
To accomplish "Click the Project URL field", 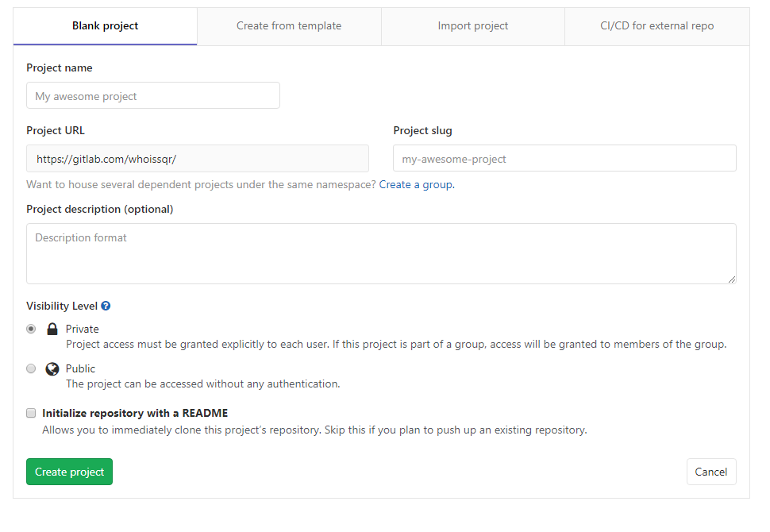I will pos(198,159).
